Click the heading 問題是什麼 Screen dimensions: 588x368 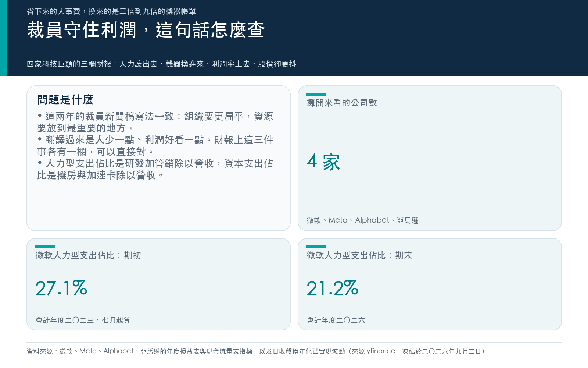click(65, 100)
